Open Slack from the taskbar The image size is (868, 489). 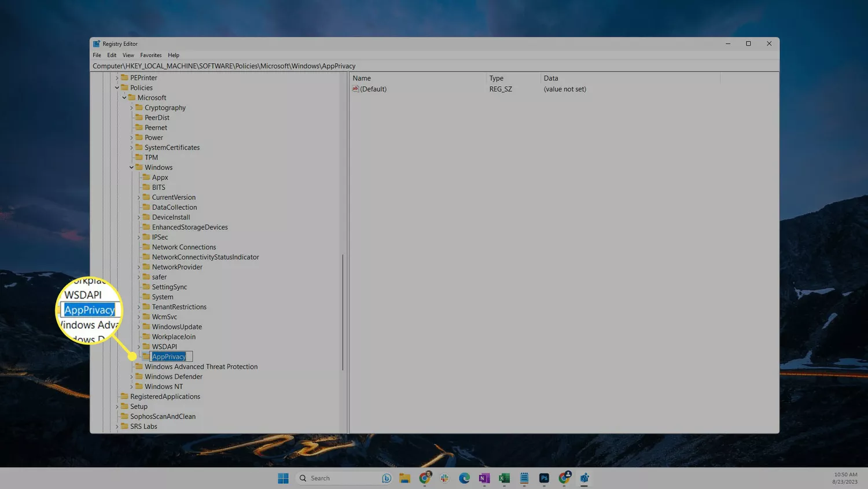[x=444, y=478]
